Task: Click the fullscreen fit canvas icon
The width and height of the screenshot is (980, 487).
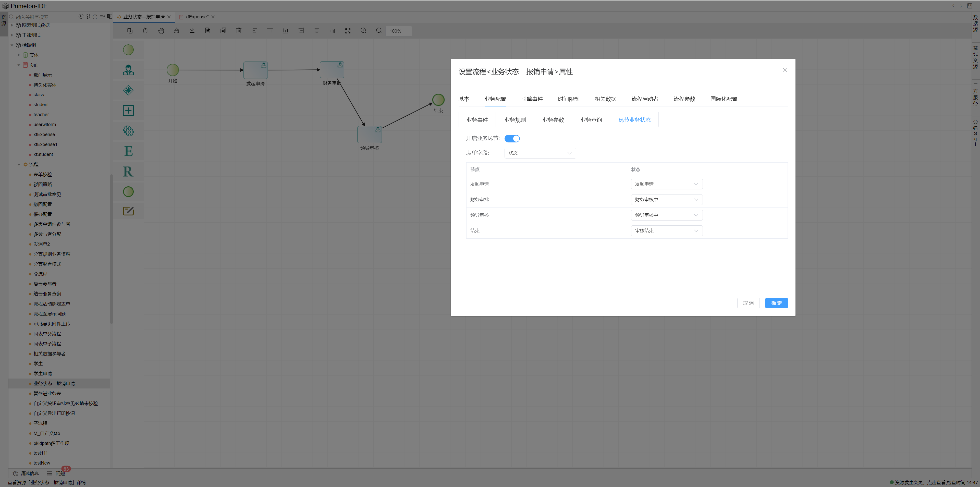Action: [x=348, y=31]
